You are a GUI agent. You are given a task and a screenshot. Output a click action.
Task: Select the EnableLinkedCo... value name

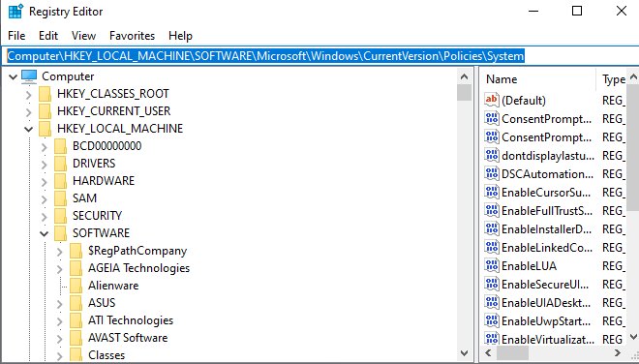(x=547, y=248)
